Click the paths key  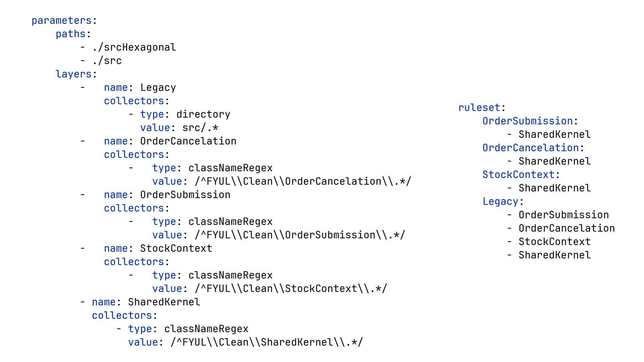click(70, 34)
